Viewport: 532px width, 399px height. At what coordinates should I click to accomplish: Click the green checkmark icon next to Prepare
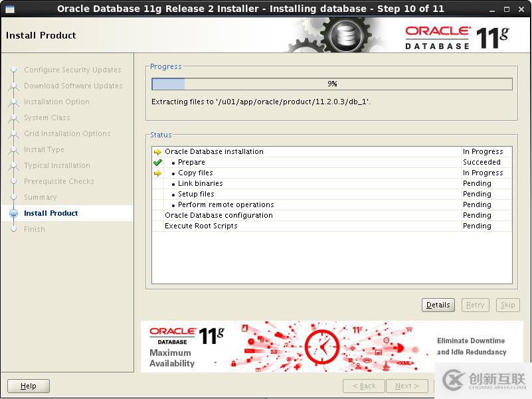point(157,163)
